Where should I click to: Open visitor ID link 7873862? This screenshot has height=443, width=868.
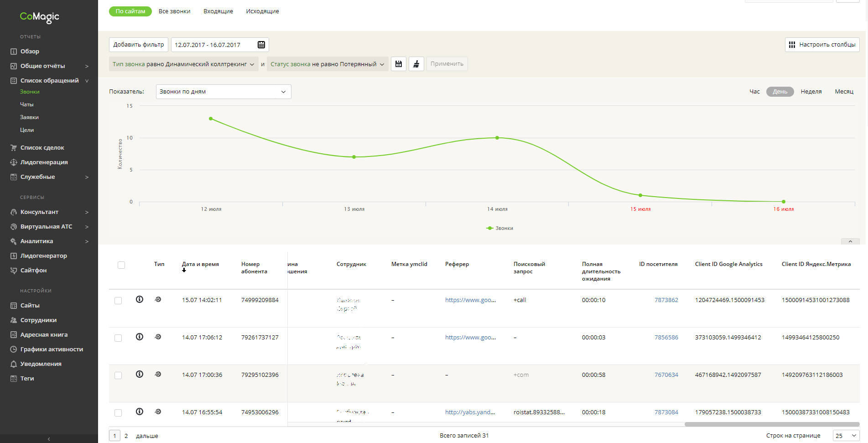point(666,300)
